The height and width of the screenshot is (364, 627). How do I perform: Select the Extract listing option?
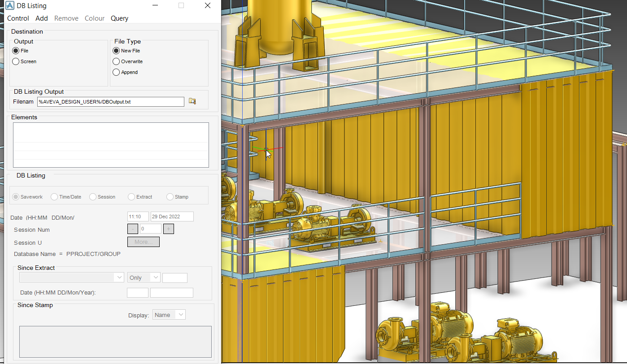click(131, 197)
